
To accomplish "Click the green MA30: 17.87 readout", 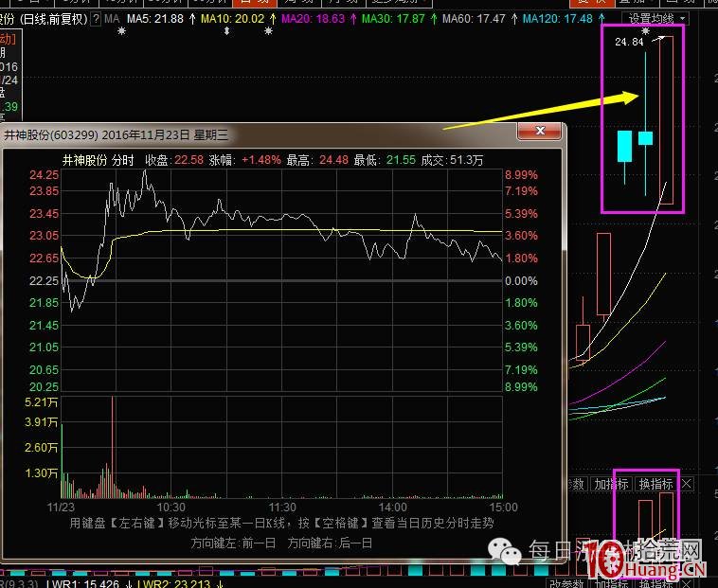I will (x=393, y=19).
